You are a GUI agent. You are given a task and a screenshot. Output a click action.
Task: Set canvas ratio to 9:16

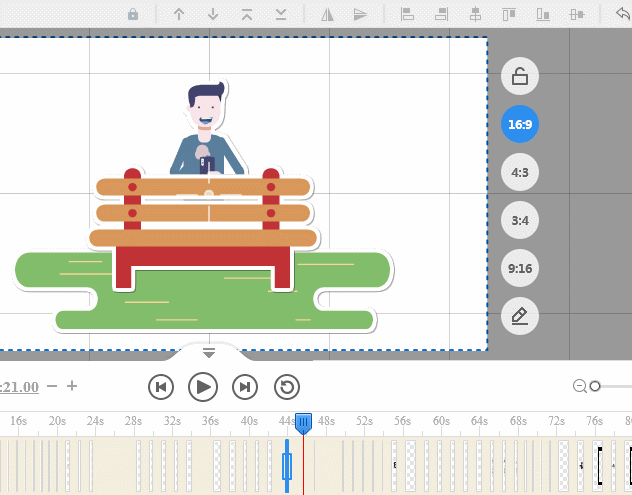520,268
